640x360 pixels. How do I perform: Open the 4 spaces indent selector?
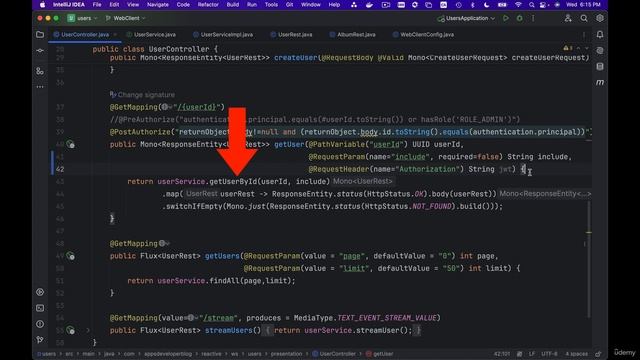576,354
